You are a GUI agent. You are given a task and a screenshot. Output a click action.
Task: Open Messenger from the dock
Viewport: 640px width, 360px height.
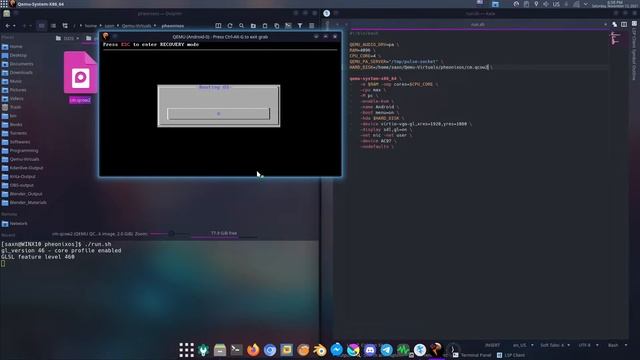tap(336, 350)
